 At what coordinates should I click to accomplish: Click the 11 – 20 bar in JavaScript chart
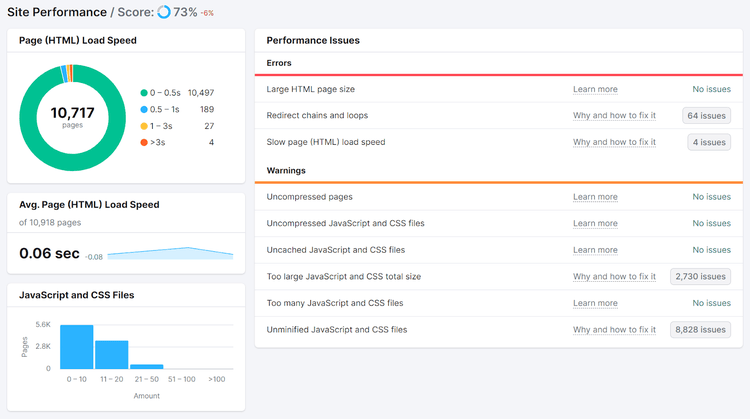[111, 354]
